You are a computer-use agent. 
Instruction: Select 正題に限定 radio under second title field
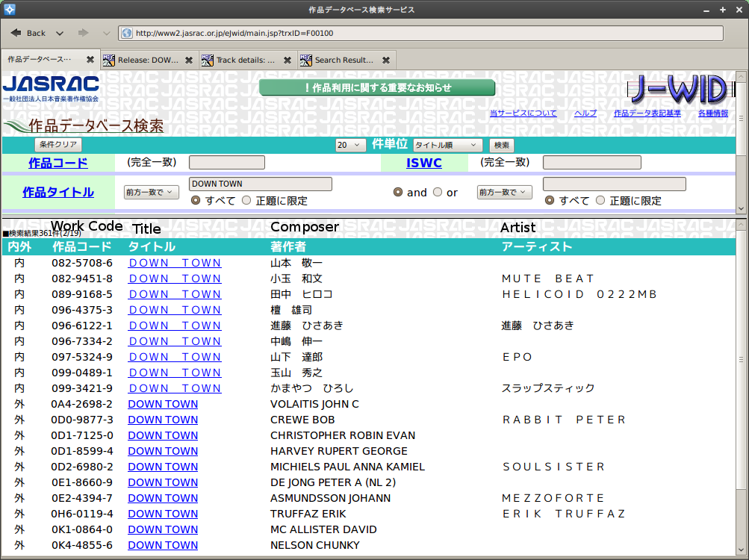(600, 200)
